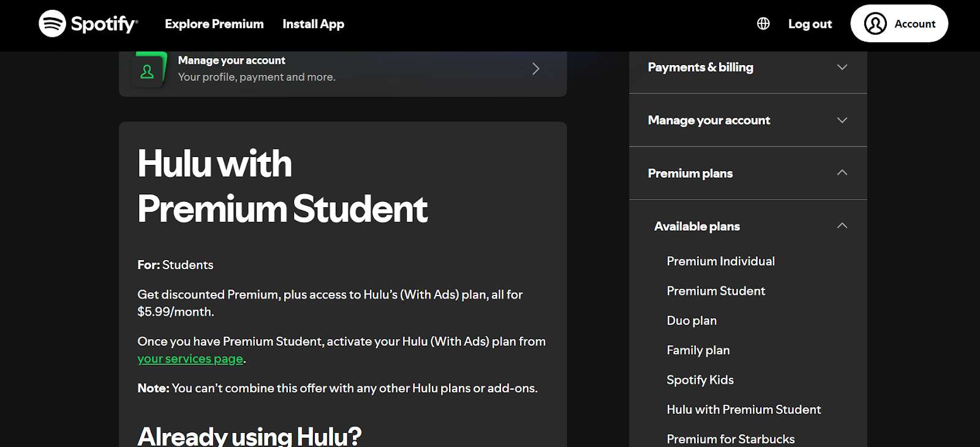Screen dimensions: 980x447
Task: Click the Log out link
Action: click(810, 24)
